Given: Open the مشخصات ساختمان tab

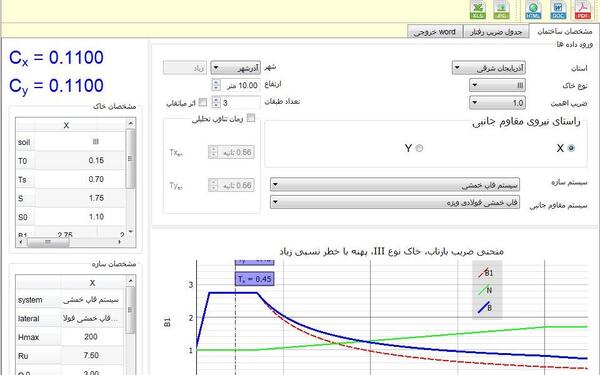Looking at the screenshot, I should pyautogui.click(x=564, y=31).
